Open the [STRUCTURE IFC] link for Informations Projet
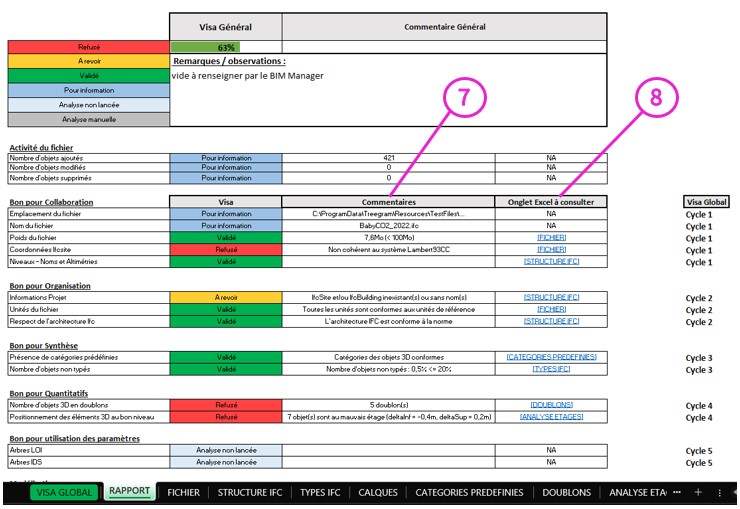 pos(551,297)
